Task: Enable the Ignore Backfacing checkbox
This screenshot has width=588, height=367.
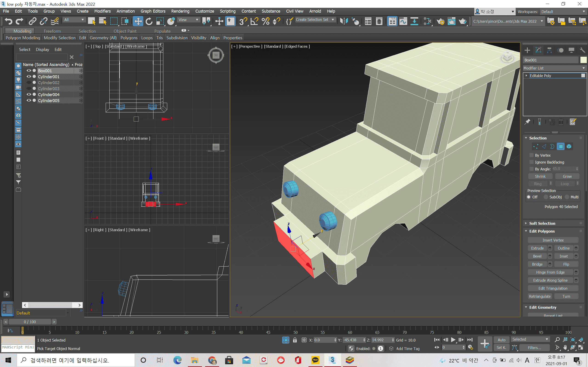Action: pos(531,162)
